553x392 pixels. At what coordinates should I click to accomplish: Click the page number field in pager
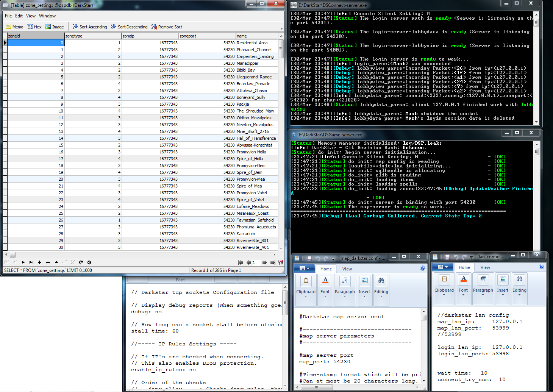click(x=256, y=262)
